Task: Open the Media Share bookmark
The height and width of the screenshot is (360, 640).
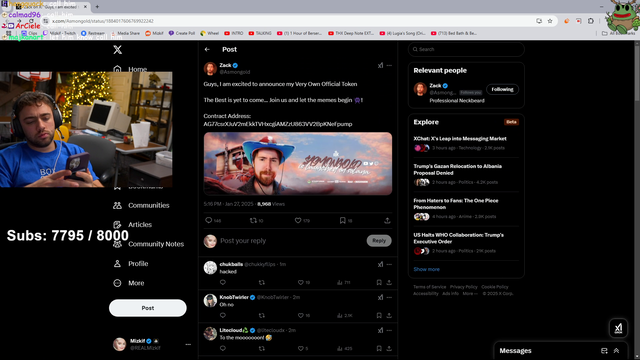Action: (x=125, y=33)
